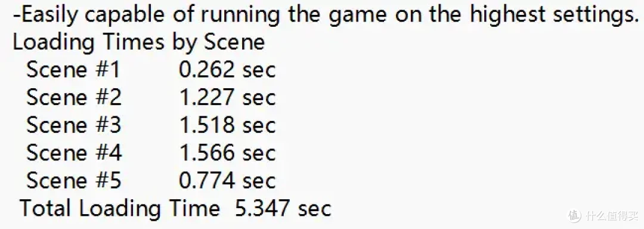Select the Scene #3 label
Image resolution: width=644 pixels, height=229 pixels.
[74, 125]
